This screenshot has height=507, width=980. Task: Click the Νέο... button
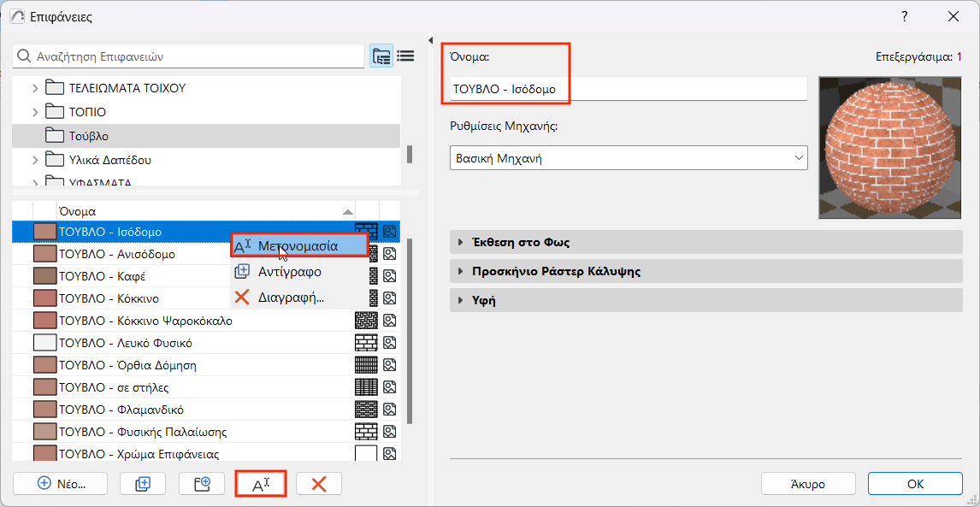coord(60,483)
